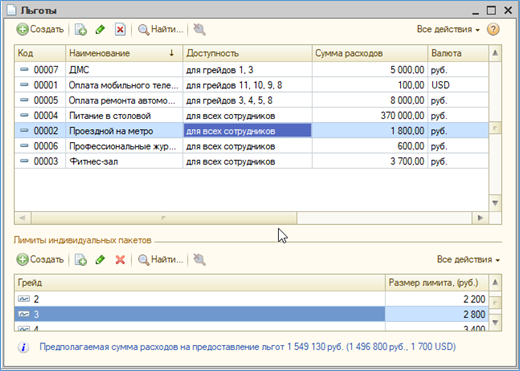Click the green pencil edit icon in the top toolbar
The width and height of the screenshot is (520, 371).
100,29
